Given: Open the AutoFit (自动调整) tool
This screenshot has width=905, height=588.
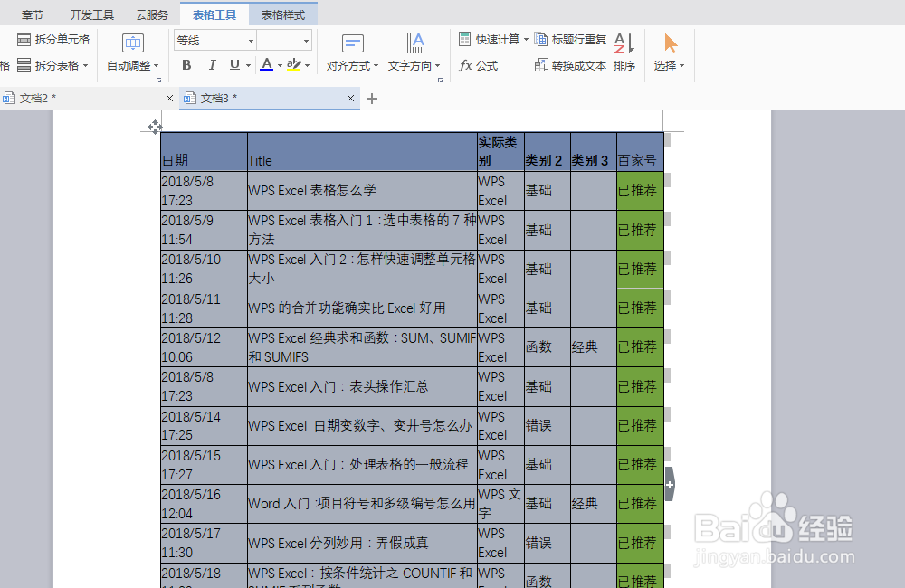Looking at the screenshot, I should click(133, 53).
